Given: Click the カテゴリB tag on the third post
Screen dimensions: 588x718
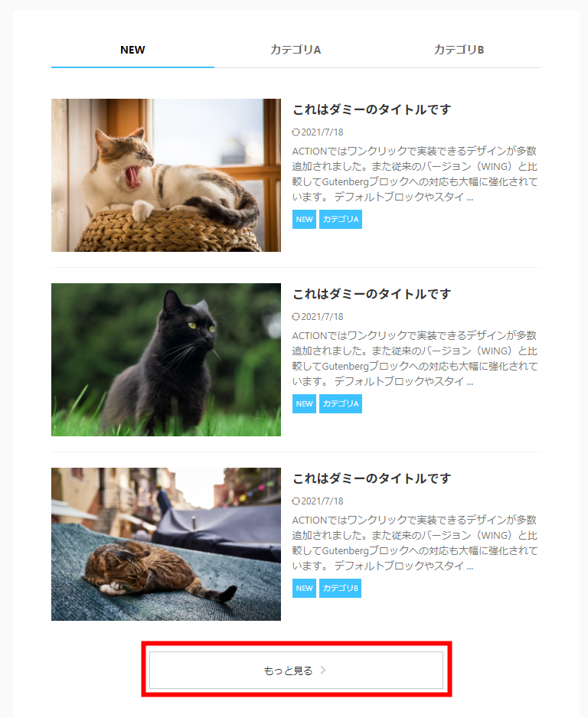Looking at the screenshot, I should [340, 589].
